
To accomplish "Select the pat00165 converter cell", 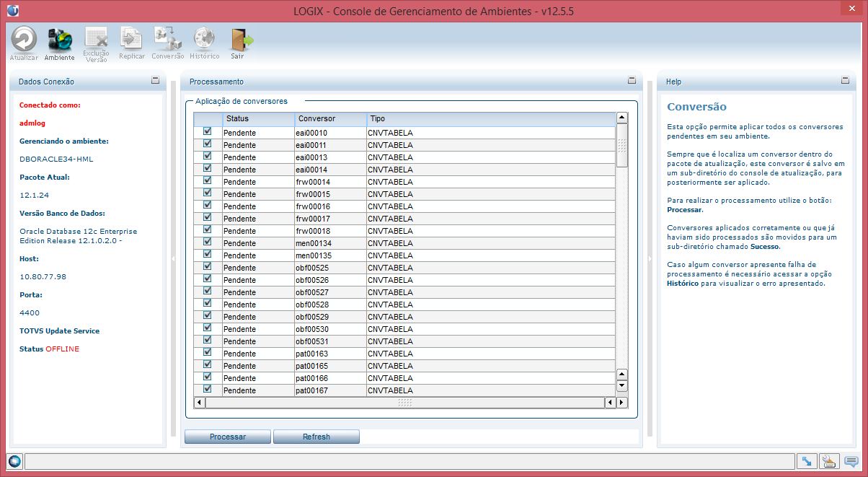I will coord(330,366).
